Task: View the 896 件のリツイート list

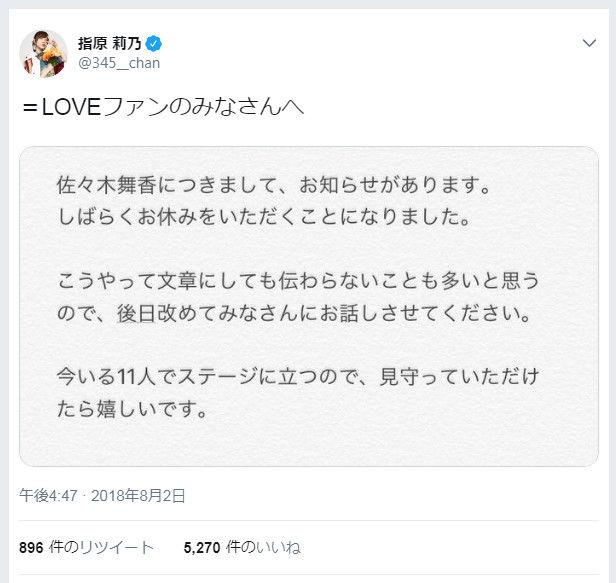Action: 86,547
